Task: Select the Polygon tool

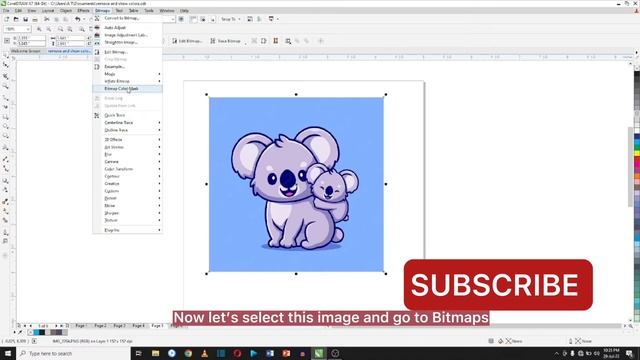Action: 6,136
